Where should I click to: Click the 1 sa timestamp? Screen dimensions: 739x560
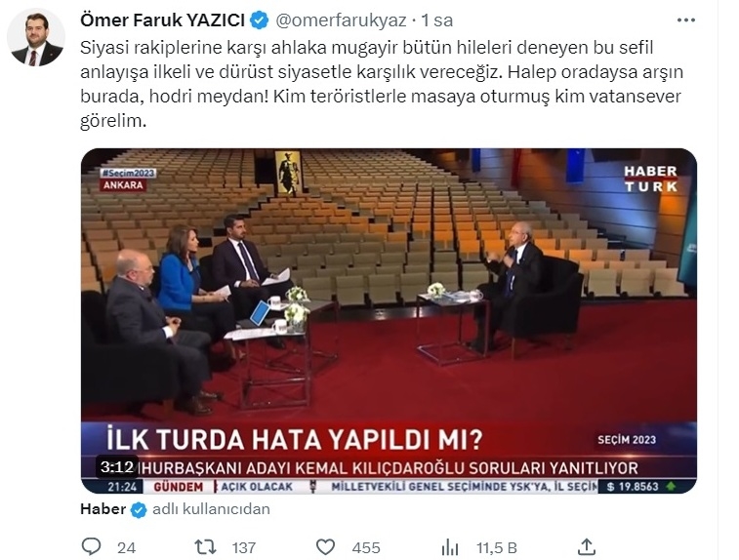coord(437,20)
